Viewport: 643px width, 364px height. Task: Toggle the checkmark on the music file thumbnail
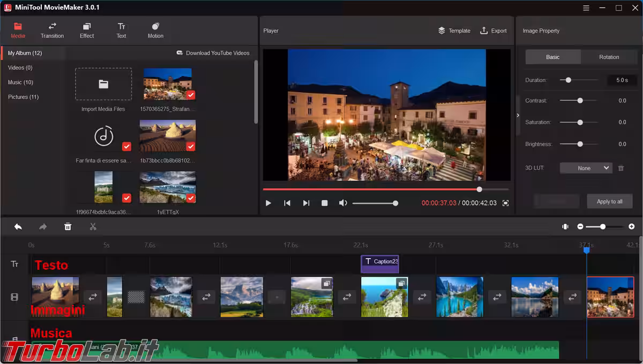[x=126, y=147]
